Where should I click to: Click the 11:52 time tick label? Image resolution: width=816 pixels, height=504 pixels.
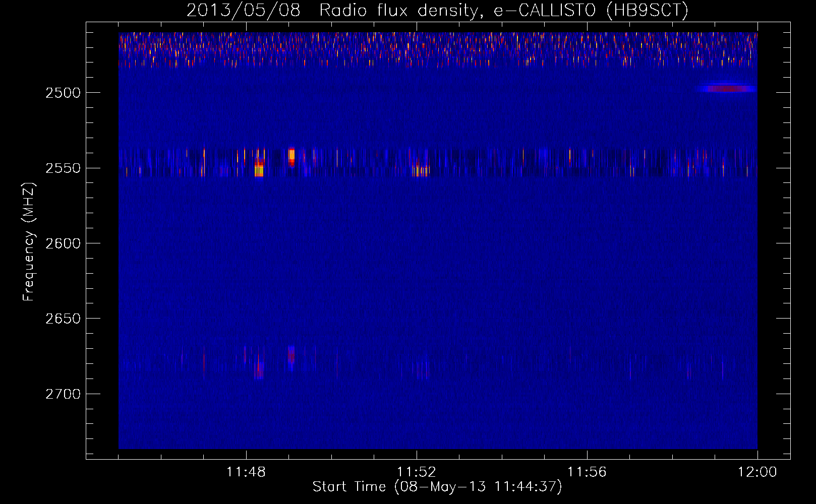[417, 472]
